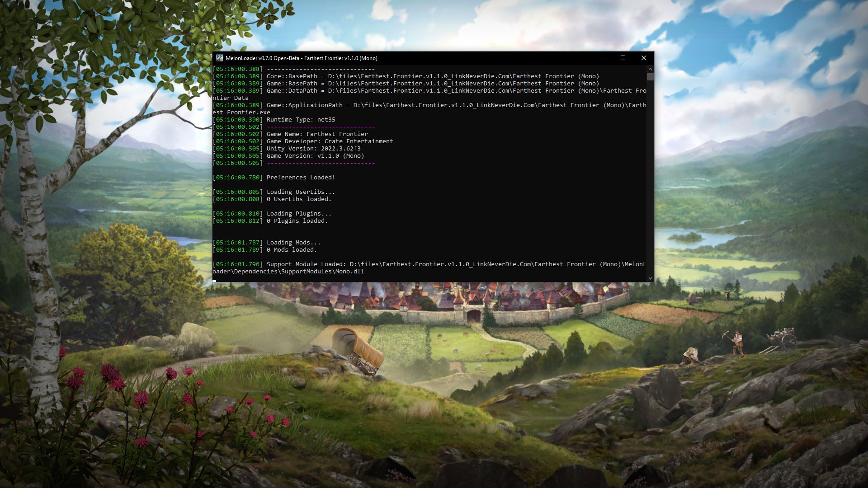Click 'Game Version: v1.1.0 (Mono)' line

pos(288,156)
